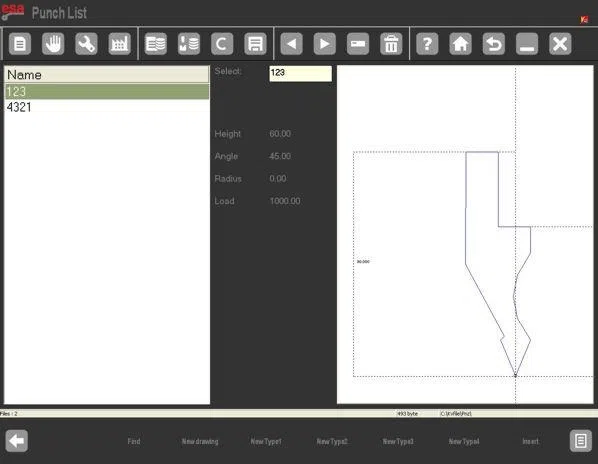Click the minimize bar toolbar icon
This screenshot has width=598, height=464.
pos(527,44)
